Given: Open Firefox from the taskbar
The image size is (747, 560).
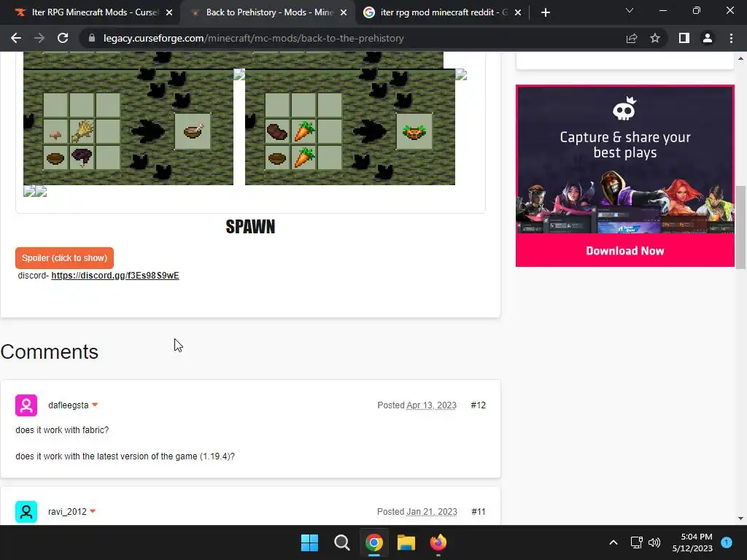Looking at the screenshot, I should point(438,542).
